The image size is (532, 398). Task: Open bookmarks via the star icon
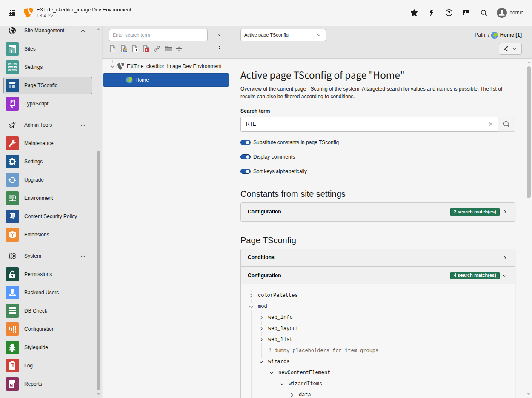414,13
